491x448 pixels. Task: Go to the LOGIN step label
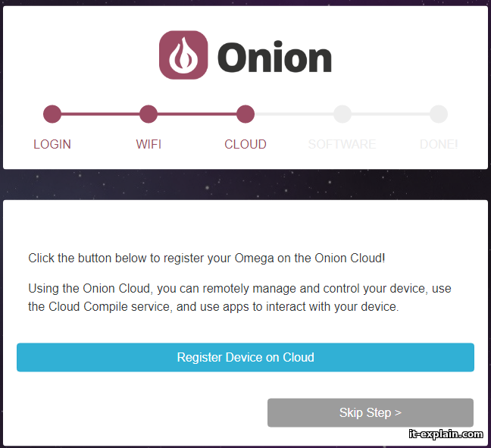point(52,144)
